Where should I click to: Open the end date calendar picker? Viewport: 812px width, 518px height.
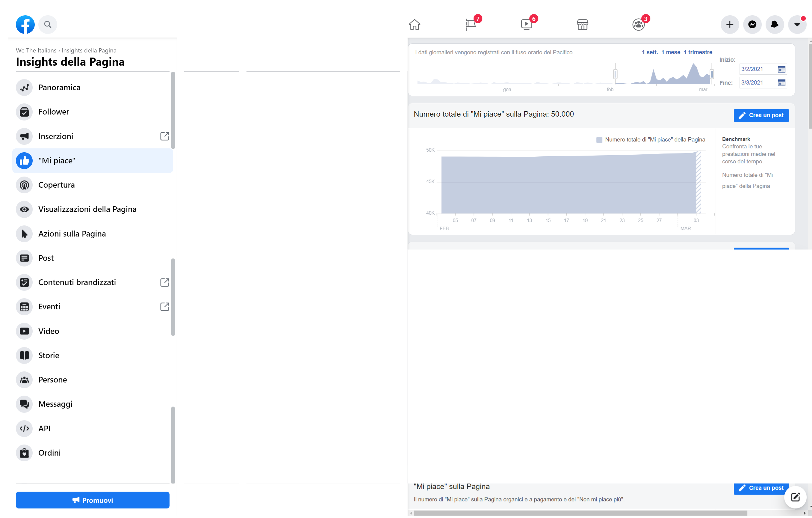click(781, 83)
